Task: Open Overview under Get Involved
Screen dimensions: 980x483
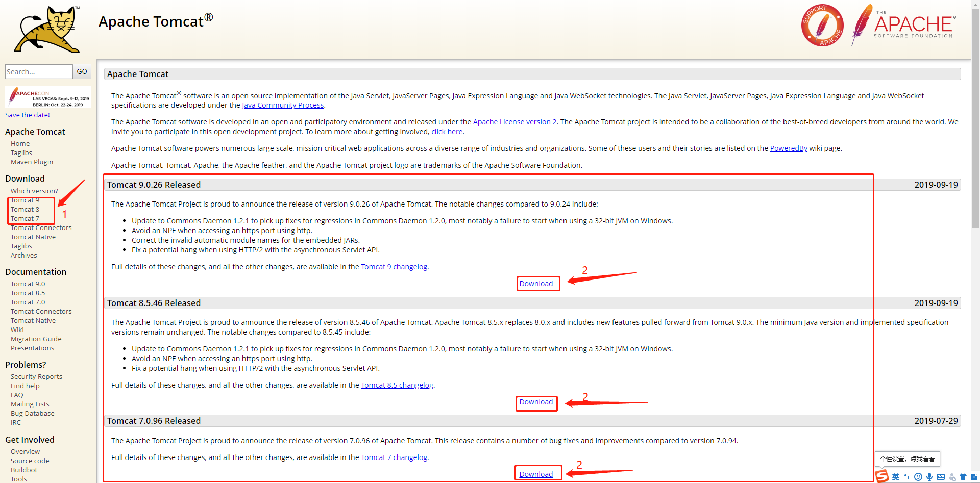Action: pos(26,452)
